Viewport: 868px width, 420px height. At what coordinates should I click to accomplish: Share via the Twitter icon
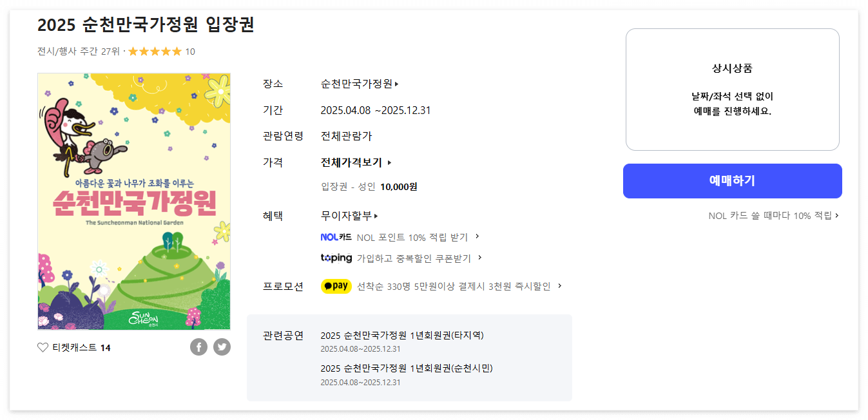coord(222,347)
